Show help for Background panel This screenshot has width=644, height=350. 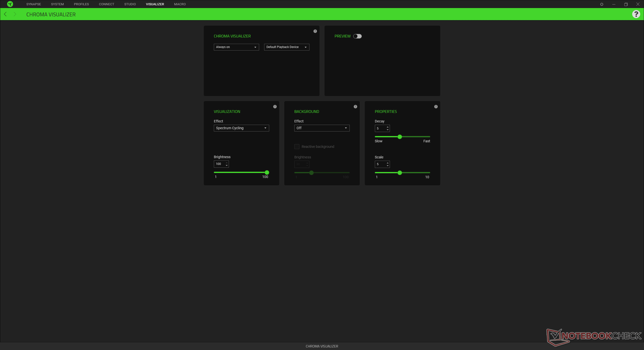(355, 107)
